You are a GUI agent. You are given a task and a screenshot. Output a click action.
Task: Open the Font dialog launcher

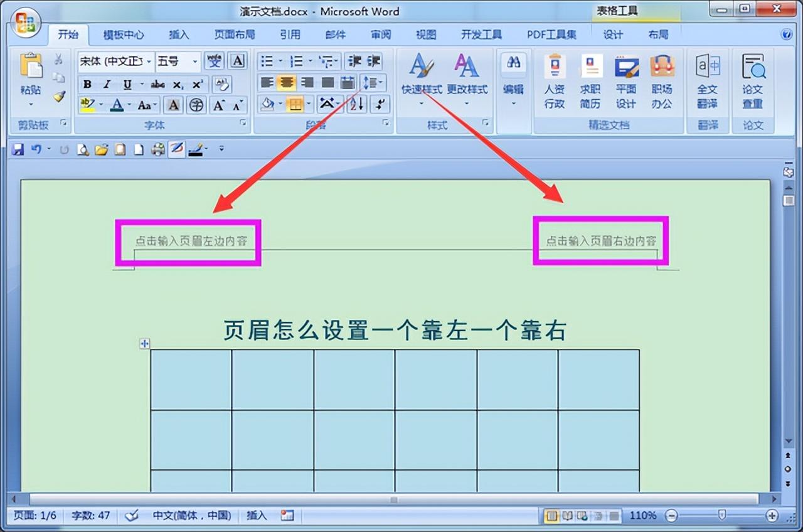tap(243, 124)
